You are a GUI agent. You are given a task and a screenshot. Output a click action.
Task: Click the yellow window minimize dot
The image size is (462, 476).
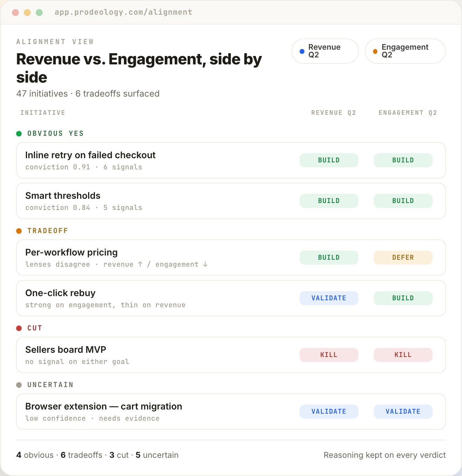click(x=27, y=13)
